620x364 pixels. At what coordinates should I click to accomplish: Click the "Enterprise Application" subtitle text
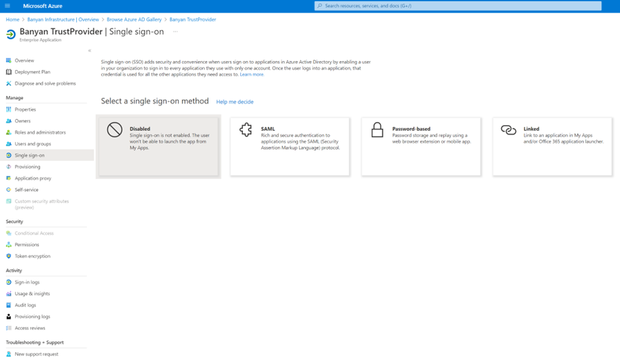(40, 40)
